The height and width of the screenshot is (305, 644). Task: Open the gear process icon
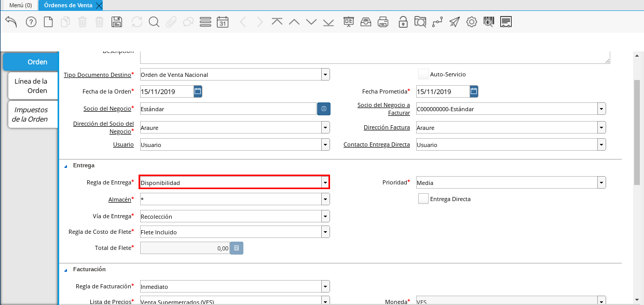(x=471, y=22)
